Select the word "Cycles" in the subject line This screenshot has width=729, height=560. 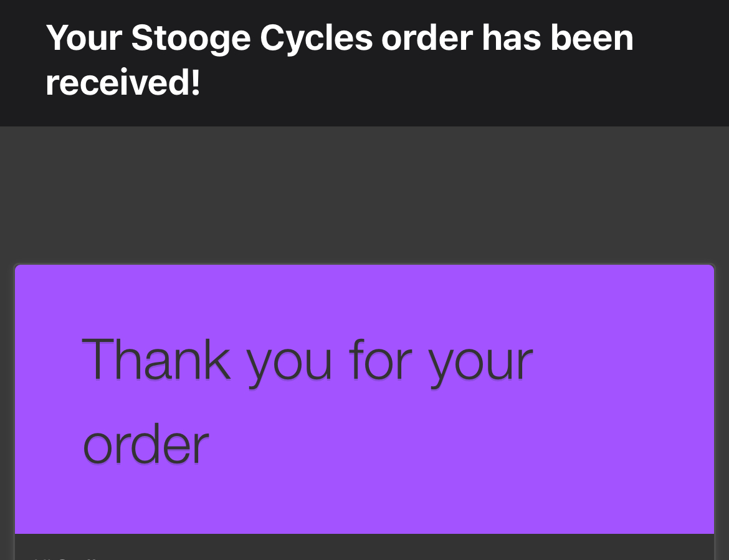315,38
